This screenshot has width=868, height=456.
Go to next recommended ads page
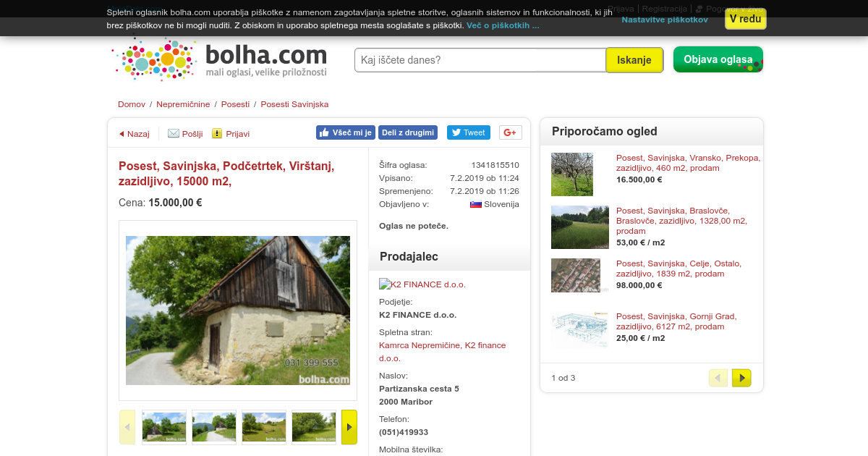741,378
